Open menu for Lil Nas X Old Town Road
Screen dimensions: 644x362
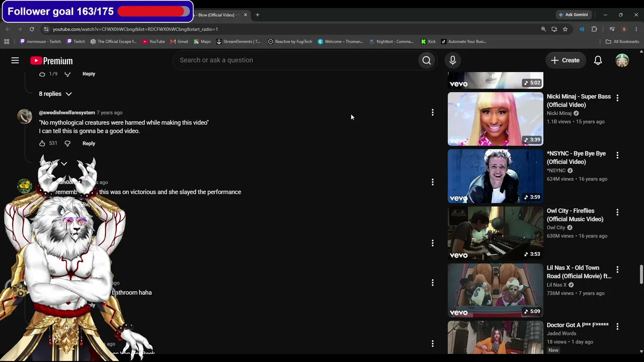(x=617, y=269)
